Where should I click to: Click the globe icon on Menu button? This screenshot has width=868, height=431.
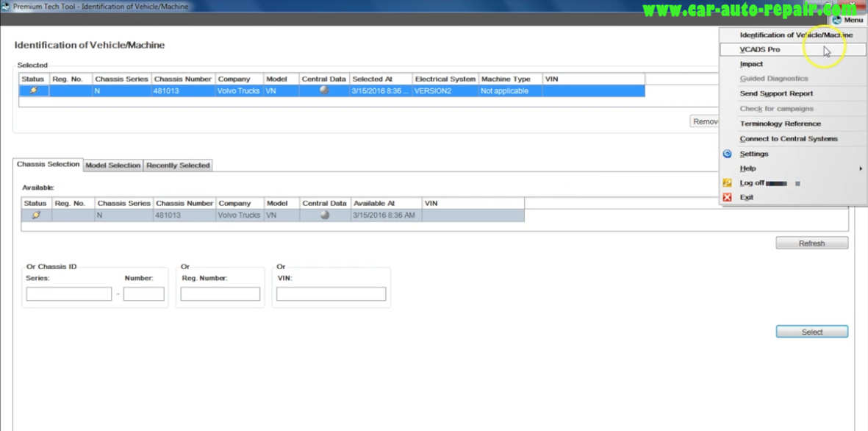[836, 20]
